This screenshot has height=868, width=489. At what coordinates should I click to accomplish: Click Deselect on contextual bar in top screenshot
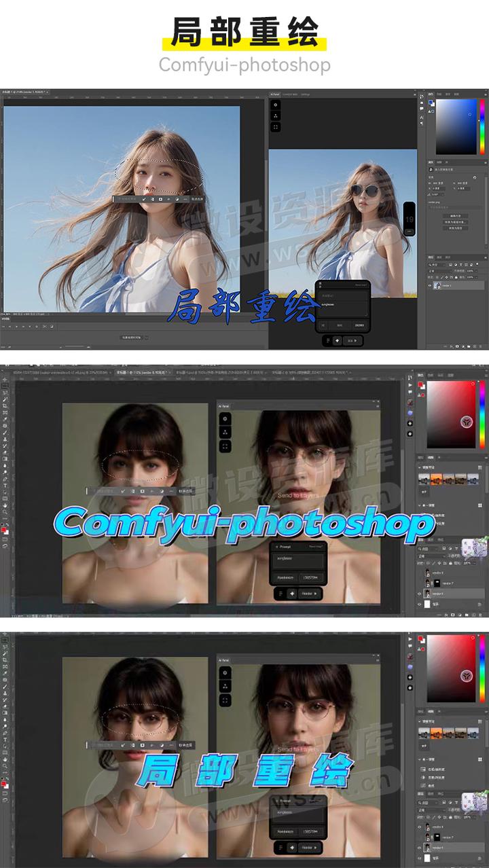click(x=197, y=199)
